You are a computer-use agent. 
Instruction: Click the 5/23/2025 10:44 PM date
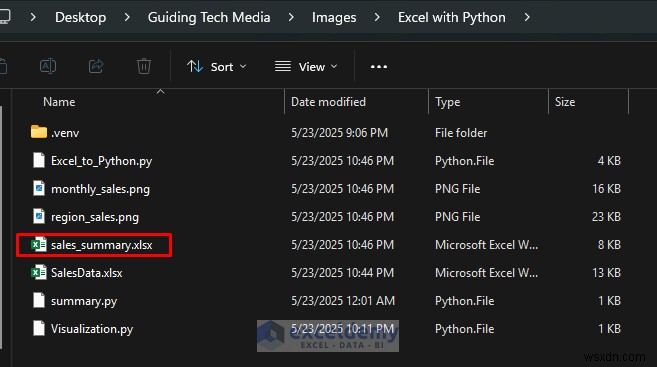[342, 273]
